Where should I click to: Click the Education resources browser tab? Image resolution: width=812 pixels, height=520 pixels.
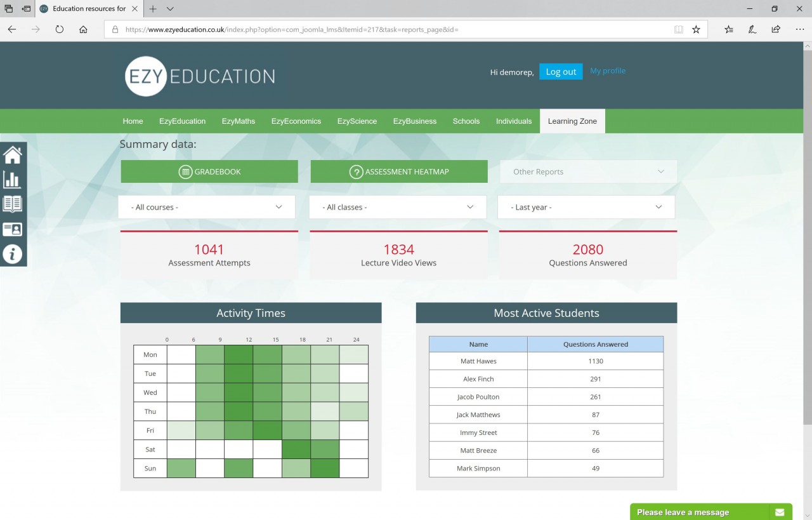[x=89, y=9]
